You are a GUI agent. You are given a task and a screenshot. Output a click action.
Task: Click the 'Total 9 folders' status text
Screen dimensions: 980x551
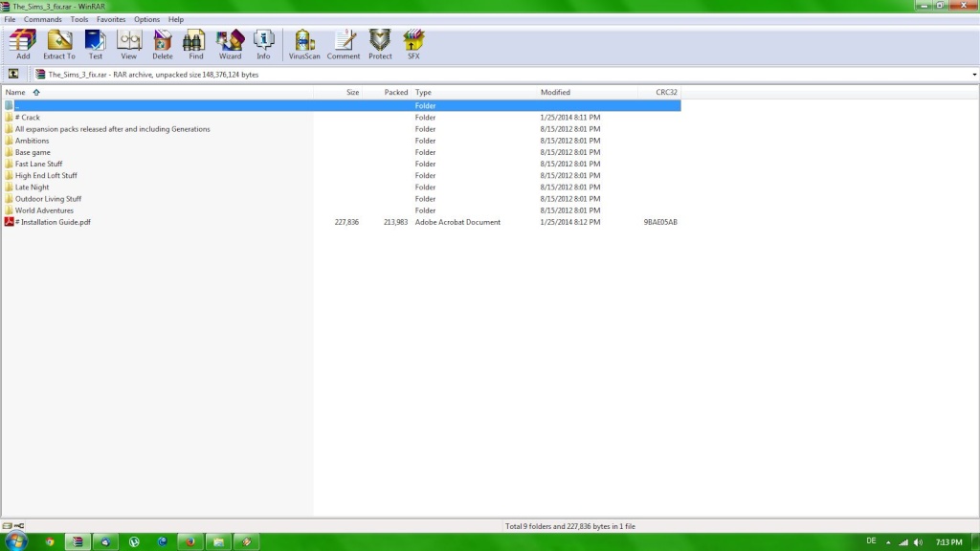570,526
